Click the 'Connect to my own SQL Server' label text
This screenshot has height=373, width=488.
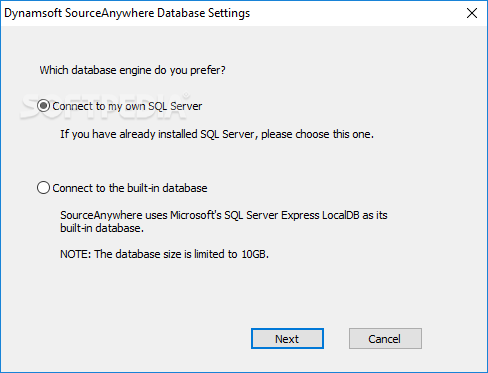click(x=127, y=106)
